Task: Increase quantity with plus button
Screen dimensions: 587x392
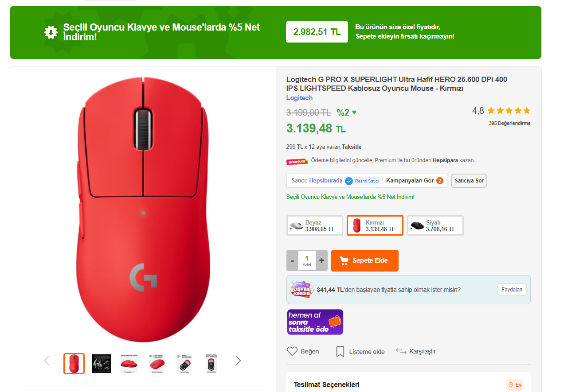Action: tap(321, 260)
